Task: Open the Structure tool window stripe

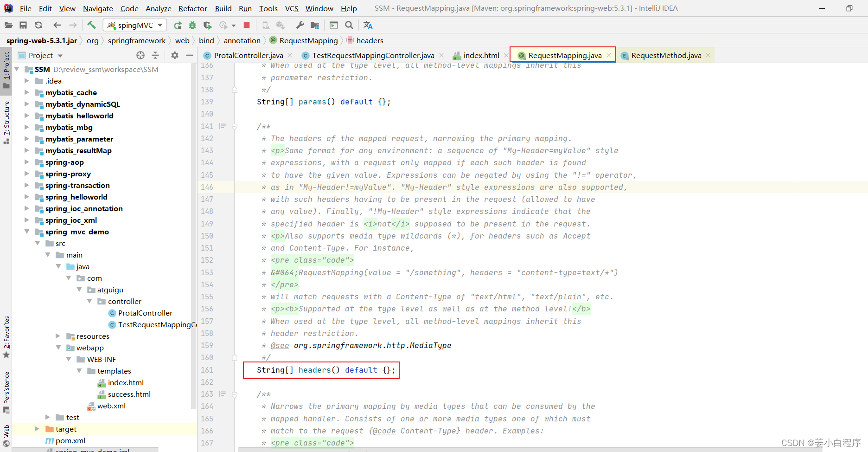Action: [6, 122]
